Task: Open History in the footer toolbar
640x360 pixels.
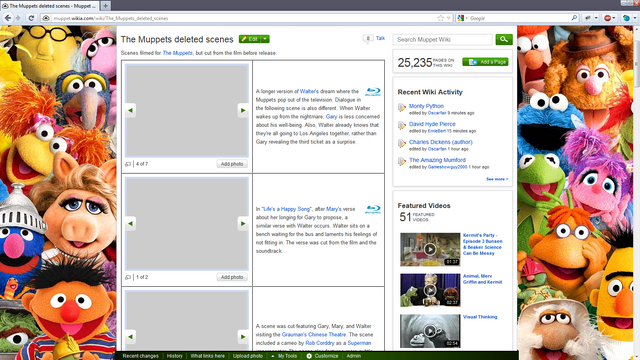Action: click(175, 356)
